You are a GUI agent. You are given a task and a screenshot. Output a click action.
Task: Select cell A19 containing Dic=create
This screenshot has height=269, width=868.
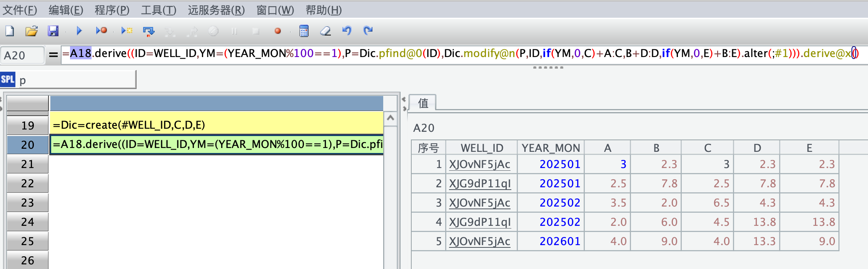216,125
